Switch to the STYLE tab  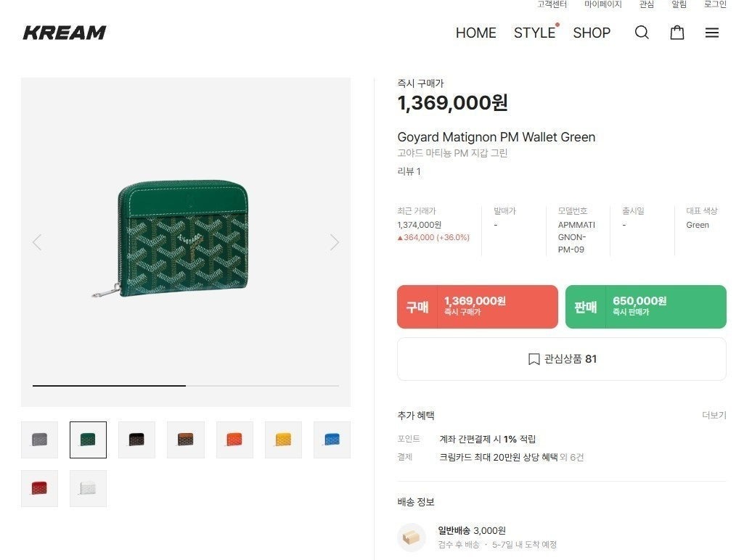pyautogui.click(x=534, y=33)
